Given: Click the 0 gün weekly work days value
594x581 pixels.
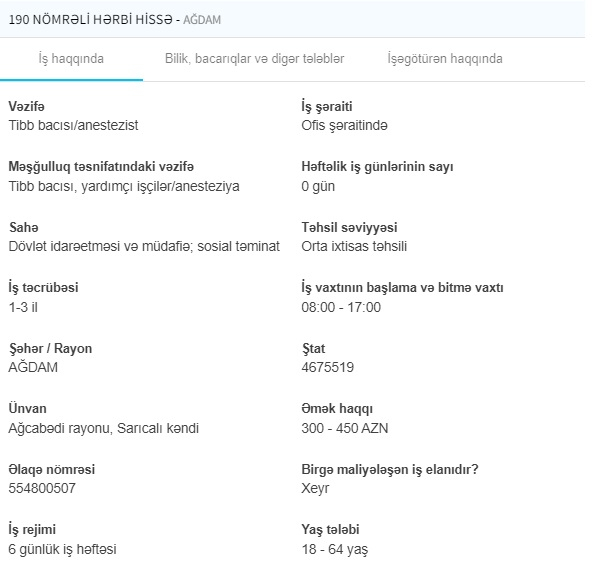Looking at the screenshot, I should click(318, 186).
